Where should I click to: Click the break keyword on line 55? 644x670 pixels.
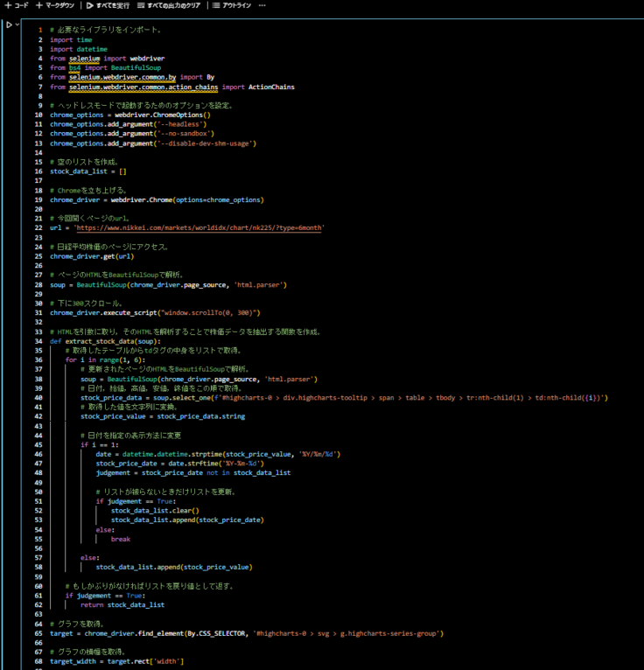[x=121, y=539]
